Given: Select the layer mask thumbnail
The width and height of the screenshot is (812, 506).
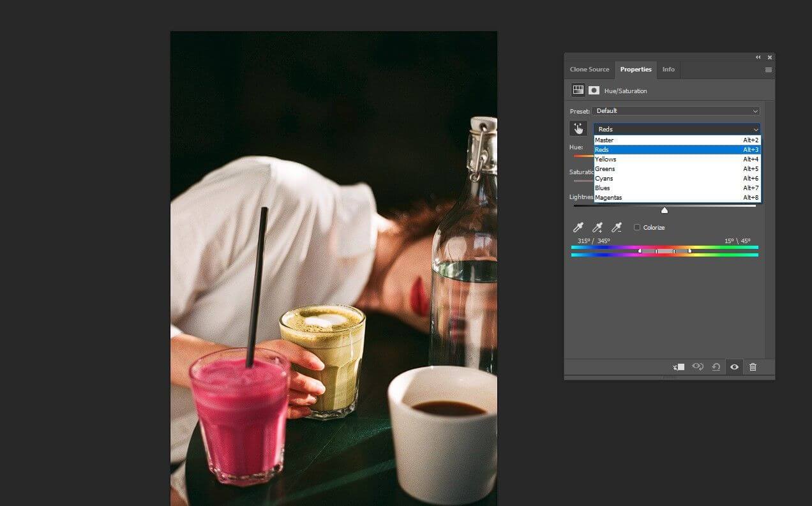Looking at the screenshot, I should point(593,90).
